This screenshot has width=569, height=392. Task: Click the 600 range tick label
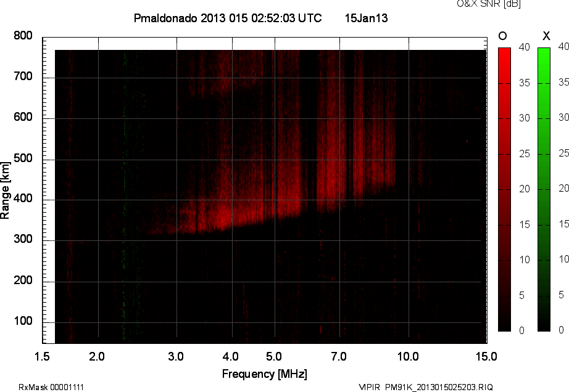23,117
